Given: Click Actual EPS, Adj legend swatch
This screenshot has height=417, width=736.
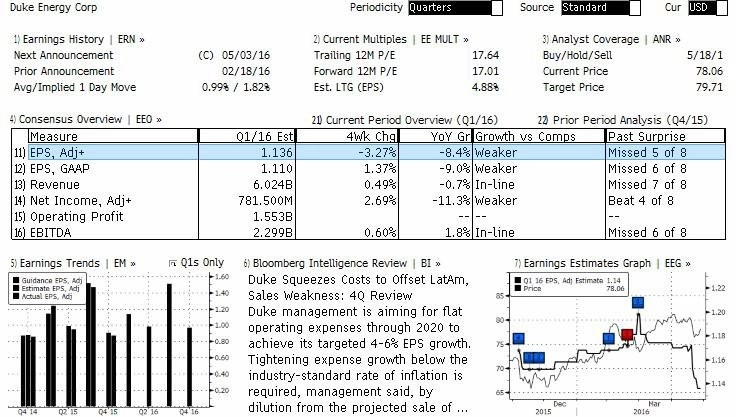Looking at the screenshot, I should [16, 296].
